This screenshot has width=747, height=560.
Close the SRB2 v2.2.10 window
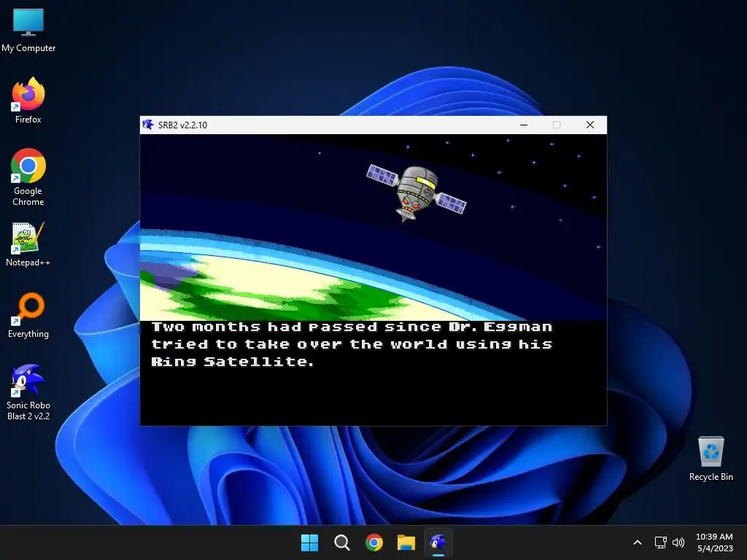(589, 125)
